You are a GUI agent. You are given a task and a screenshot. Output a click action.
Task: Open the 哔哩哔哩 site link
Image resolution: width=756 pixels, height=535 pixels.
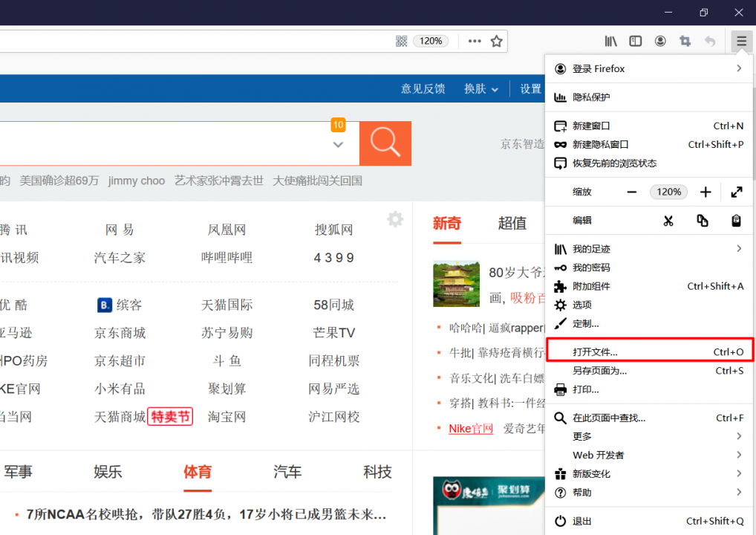point(227,258)
